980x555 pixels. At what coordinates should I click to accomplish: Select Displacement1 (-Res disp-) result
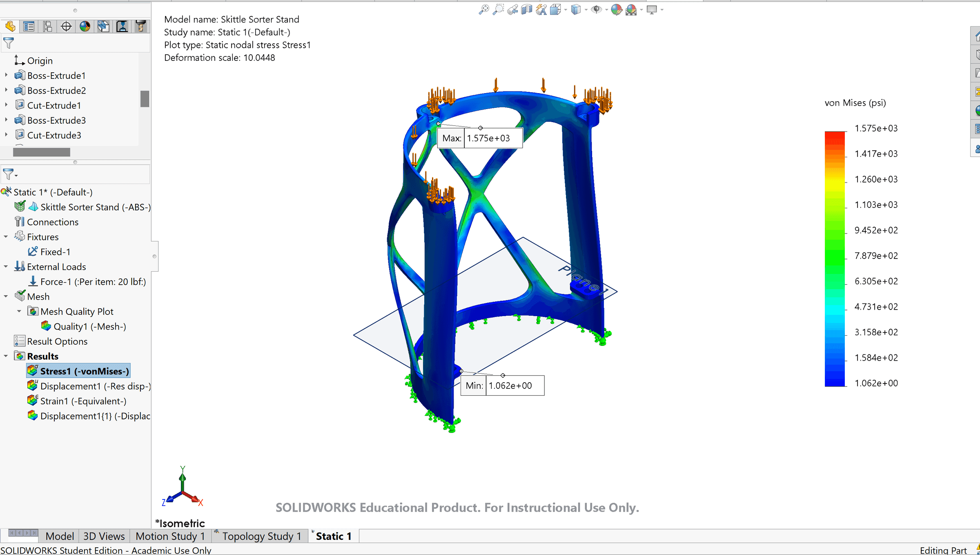89,386
